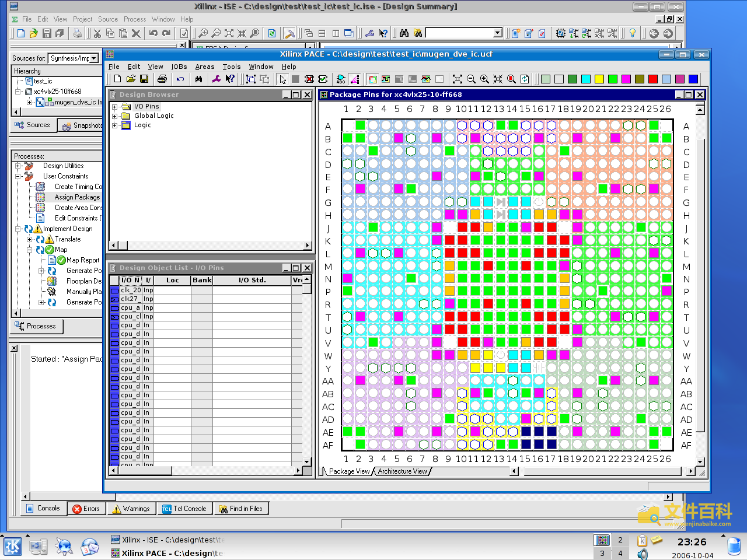Select the cyan color swatch
The height and width of the screenshot is (560, 747).
586,79
